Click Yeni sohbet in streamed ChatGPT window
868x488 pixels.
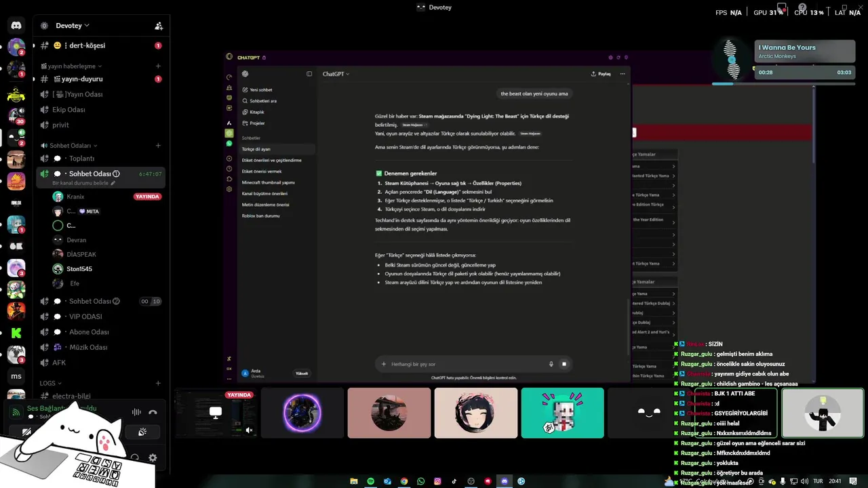tap(261, 89)
